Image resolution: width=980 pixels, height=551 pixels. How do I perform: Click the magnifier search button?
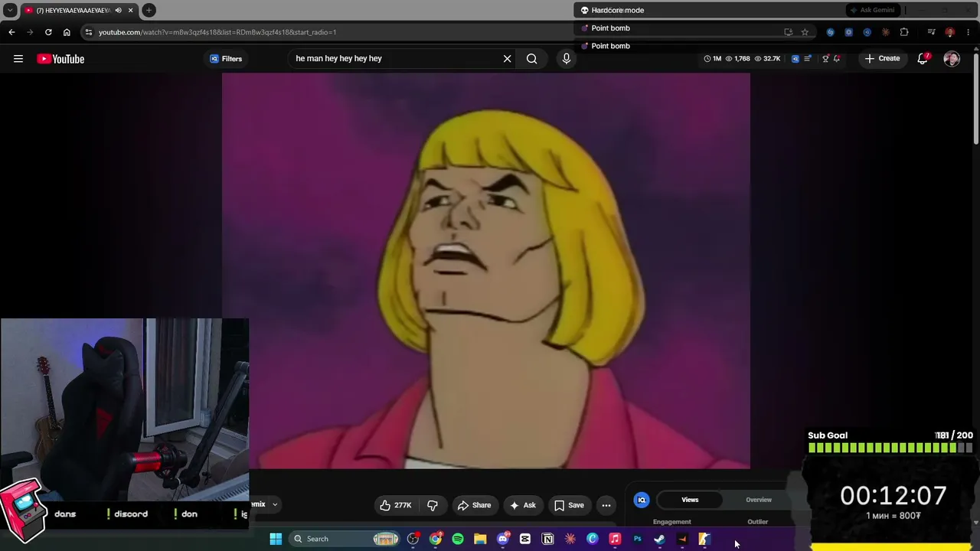(x=531, y=58)
